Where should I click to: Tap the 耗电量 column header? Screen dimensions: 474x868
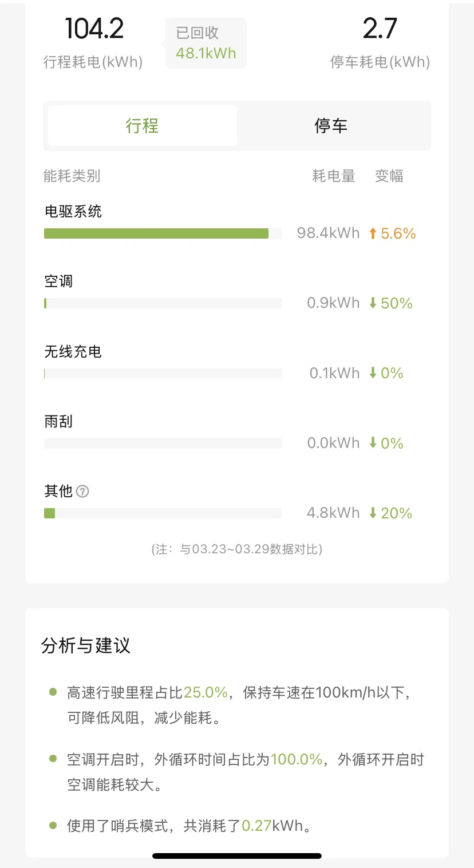(334, 176)
